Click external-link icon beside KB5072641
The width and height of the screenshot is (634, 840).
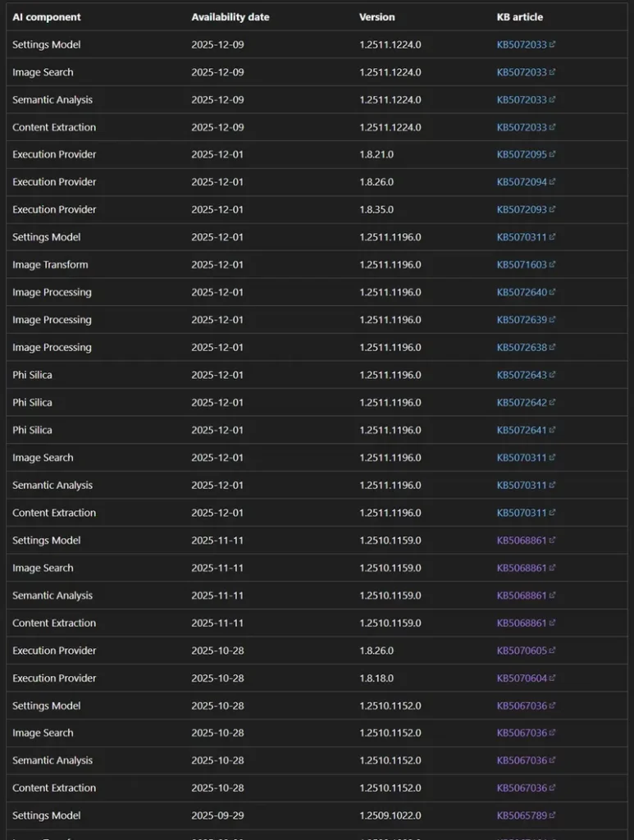pos(553,430)
